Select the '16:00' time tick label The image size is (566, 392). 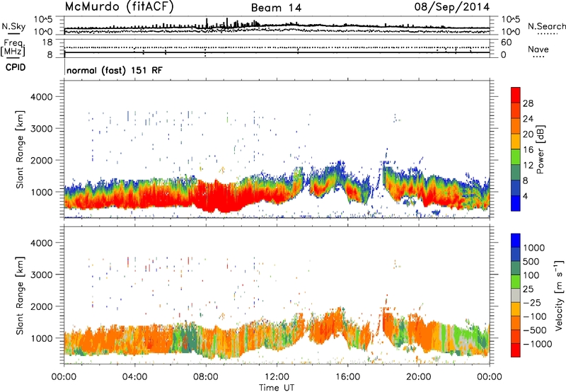point(347,377)
